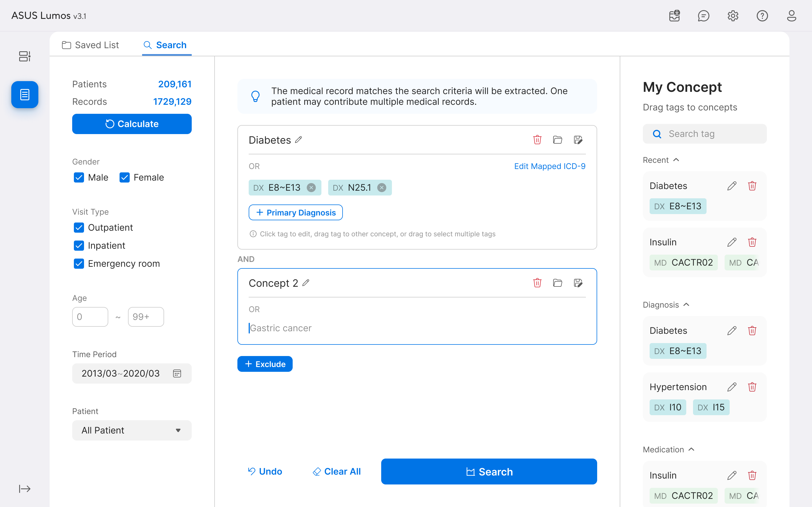Open the chat messages icon in header
Viewport: 812px width, 507px height.
click(703, 16)
